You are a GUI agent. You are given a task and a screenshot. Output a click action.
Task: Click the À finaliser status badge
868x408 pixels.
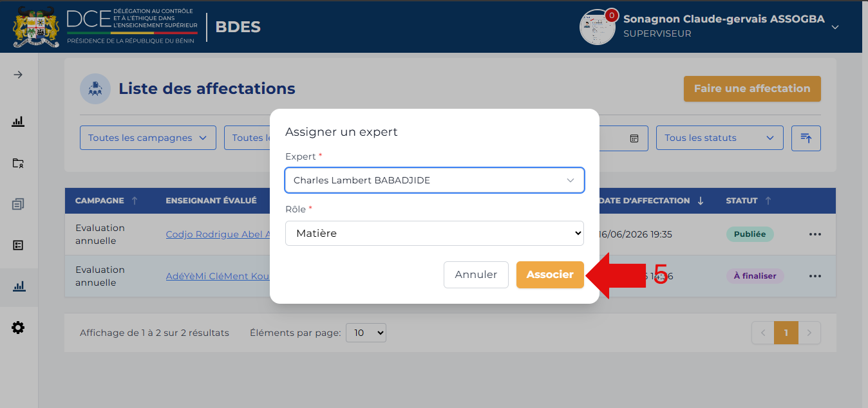pos(755,276)
